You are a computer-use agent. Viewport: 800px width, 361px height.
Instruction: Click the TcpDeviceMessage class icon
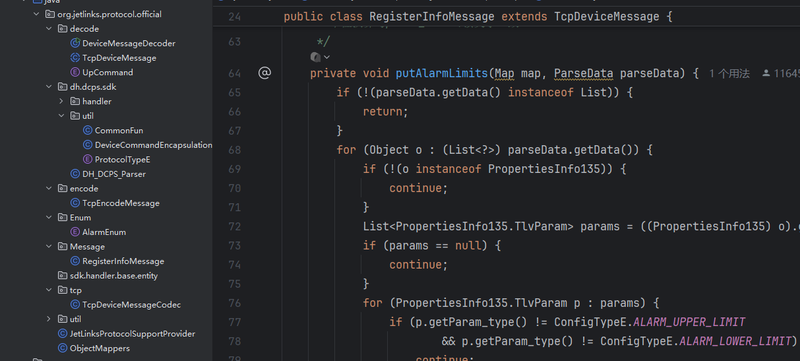coord(75,58)
